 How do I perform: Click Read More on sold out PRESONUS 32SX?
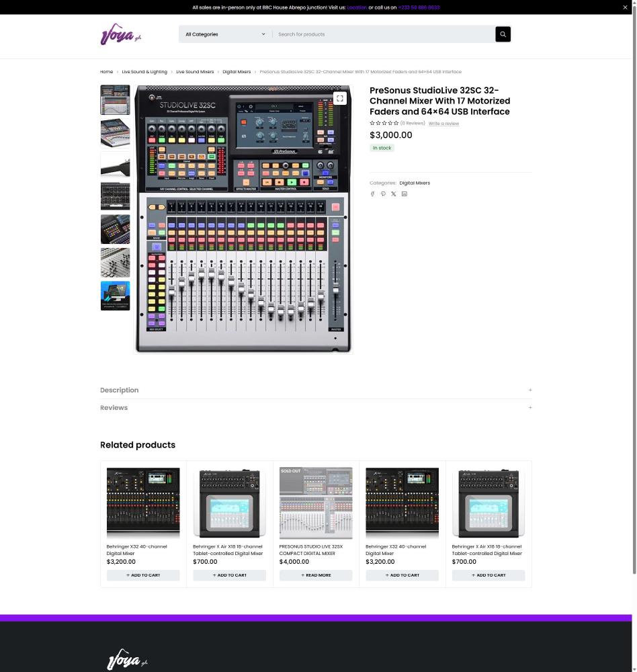click(316, 575)
